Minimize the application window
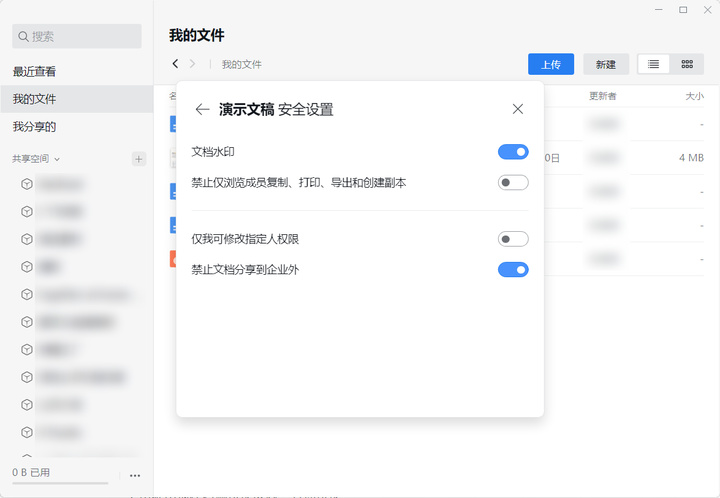Screen dimensions: 720x498 click(x=659, y=10)
